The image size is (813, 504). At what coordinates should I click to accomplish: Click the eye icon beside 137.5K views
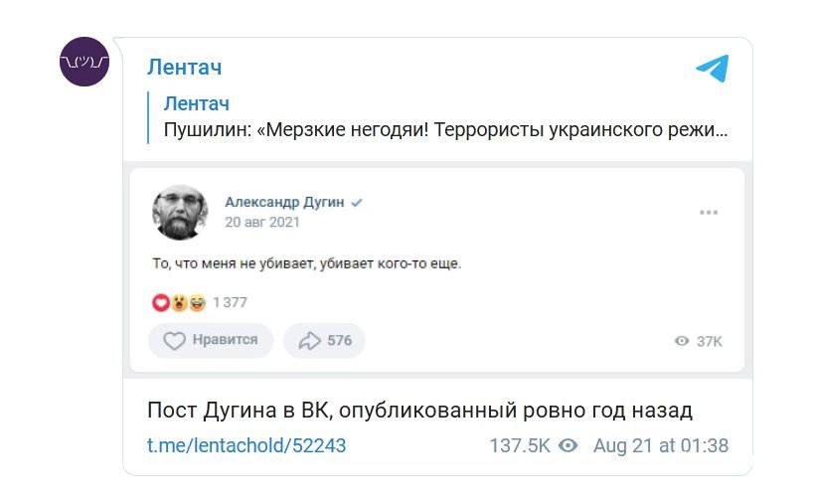point(568,445)
